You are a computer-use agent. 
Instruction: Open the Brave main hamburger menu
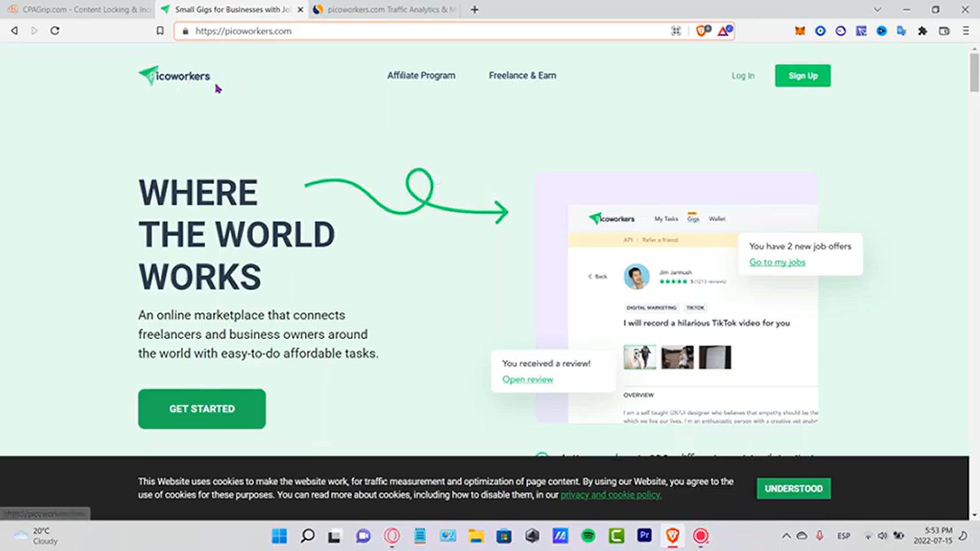[x=965, y=31]
